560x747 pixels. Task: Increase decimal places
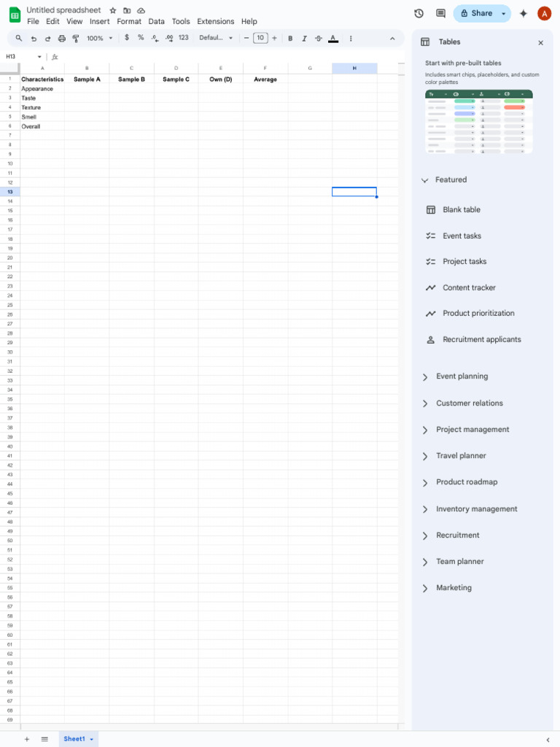tap(169, 38)
